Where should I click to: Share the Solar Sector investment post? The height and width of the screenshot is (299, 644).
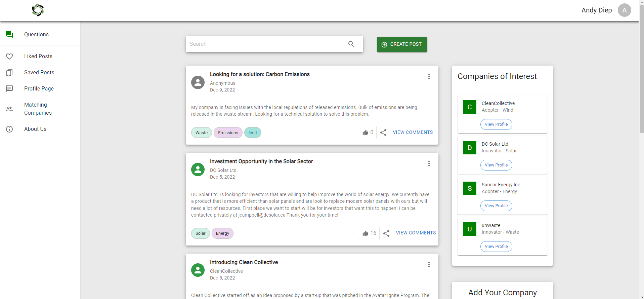point(386,233)
